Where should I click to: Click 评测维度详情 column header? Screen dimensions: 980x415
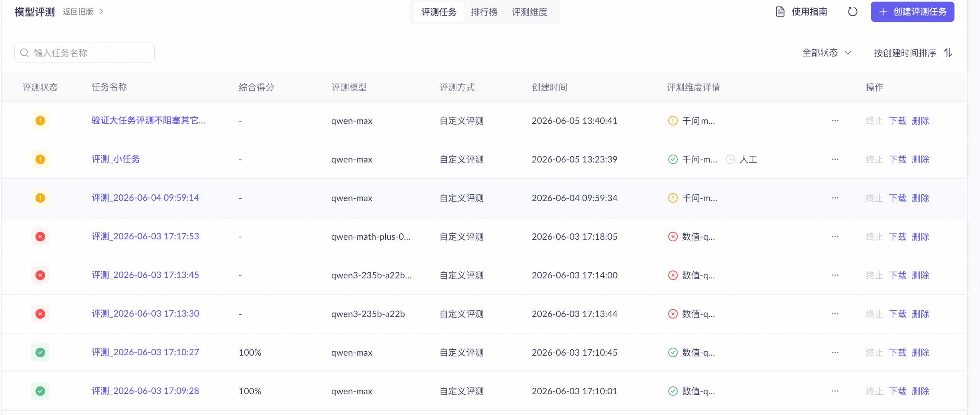(693, 87)
